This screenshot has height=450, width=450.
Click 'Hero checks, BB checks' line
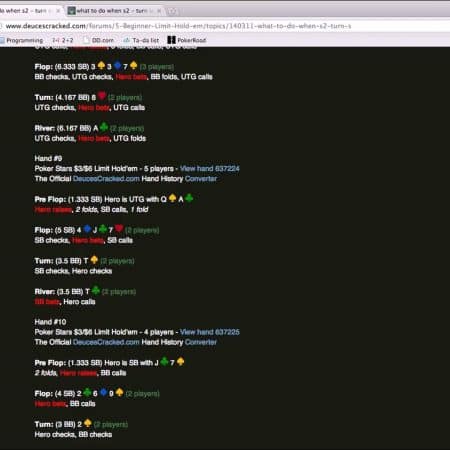73,435
